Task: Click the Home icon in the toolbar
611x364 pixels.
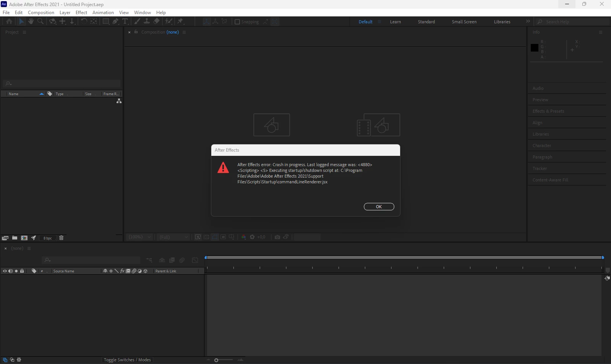Action: (x=9, y=21)
